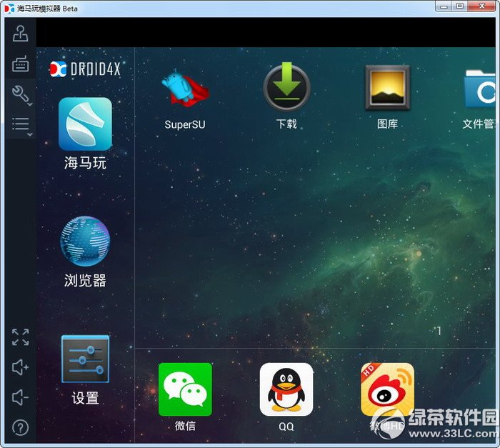Screen dimensions: 500x448
Task: Click the 微信 label text
Action: click(x=185, y=426)
